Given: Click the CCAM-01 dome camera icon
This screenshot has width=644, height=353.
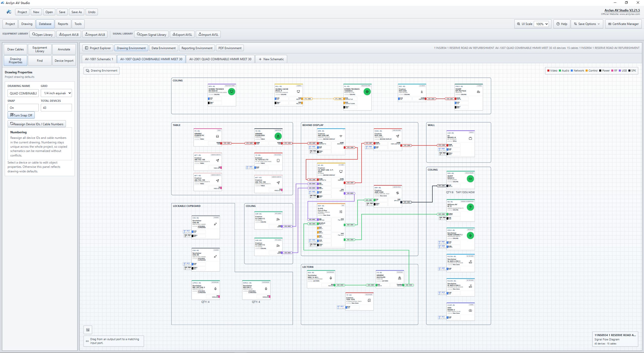Looking at the screenshot, I should click(470, 310).
